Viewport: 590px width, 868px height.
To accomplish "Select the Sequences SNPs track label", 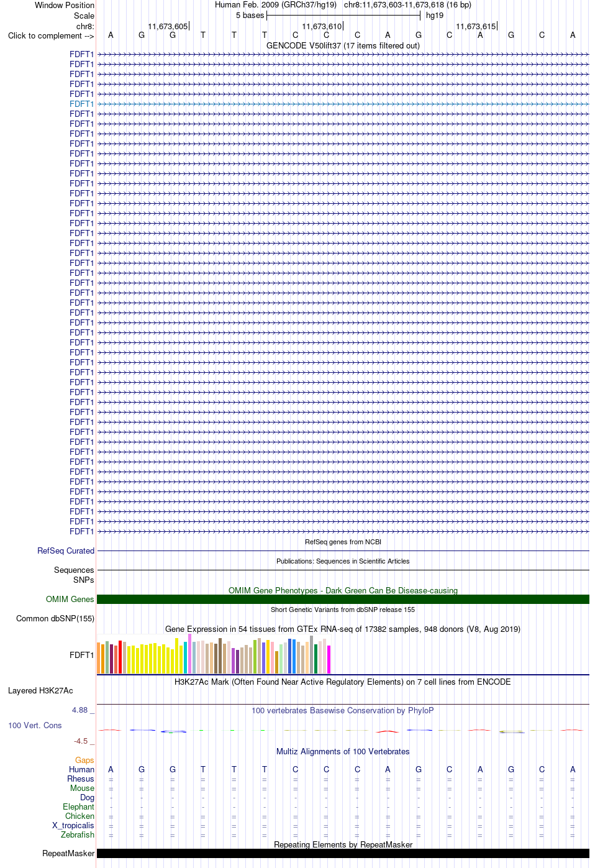I will coord(74,575).
